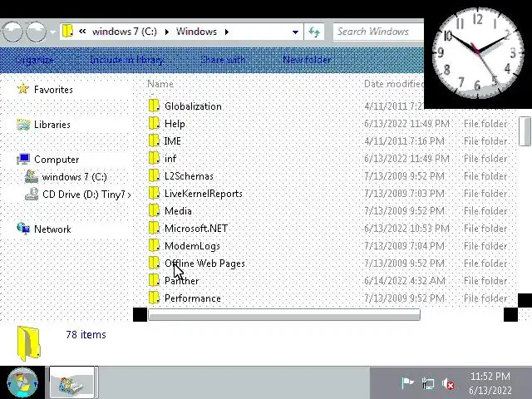The image size is (532, 399).
Task: Select the Microsoft.NET folder name
Action: tap(196, 229)
